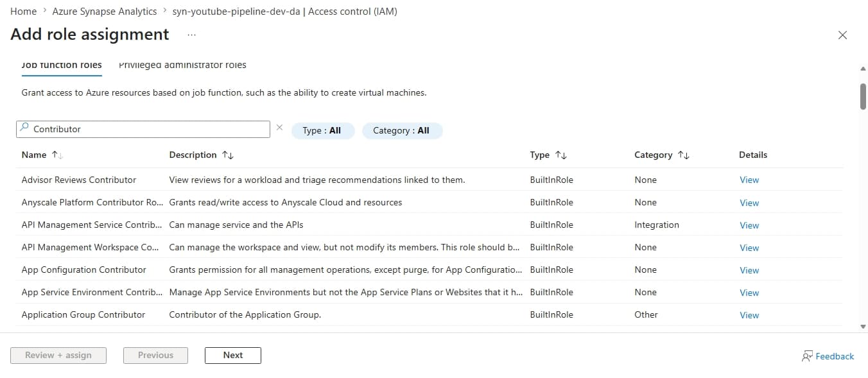Sort by Type using its sort arrows

click(x=560, y=155)
